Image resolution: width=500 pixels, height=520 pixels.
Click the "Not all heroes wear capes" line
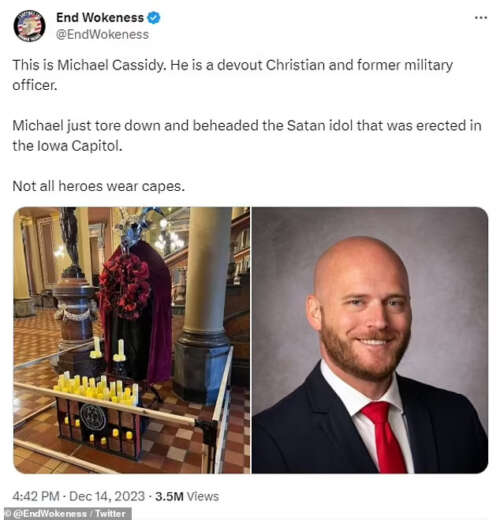(x=98, y=186)
